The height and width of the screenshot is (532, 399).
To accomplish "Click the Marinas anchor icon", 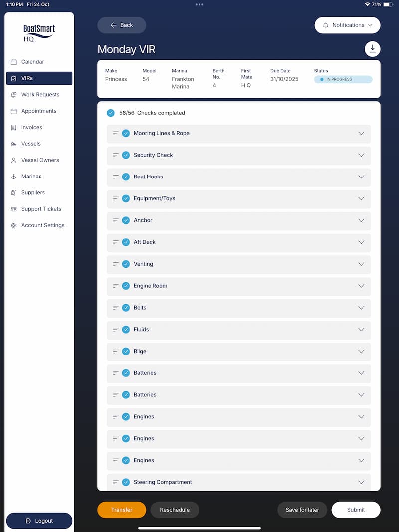I will click(x=14, y=177).
